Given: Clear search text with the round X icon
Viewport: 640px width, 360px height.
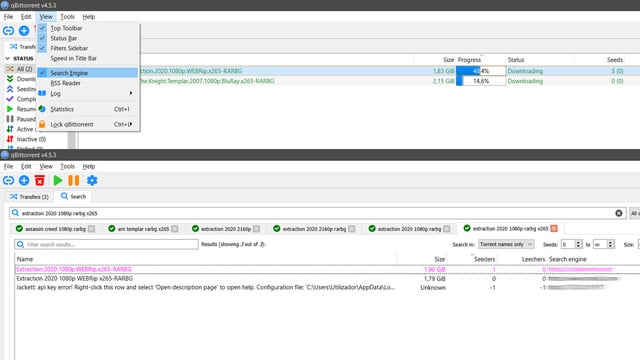Looking at the screenshot, I should click(619, 213).
